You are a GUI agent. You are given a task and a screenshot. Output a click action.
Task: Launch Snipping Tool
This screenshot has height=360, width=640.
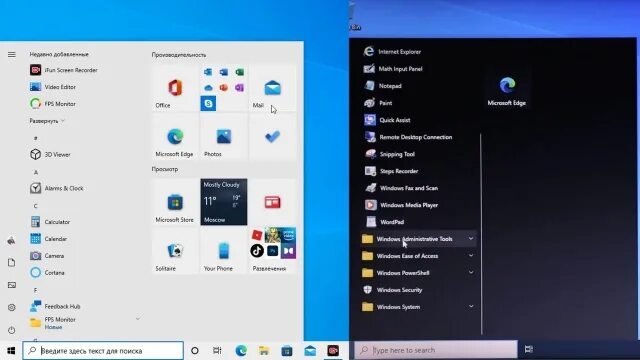click(x=389, y=154)
